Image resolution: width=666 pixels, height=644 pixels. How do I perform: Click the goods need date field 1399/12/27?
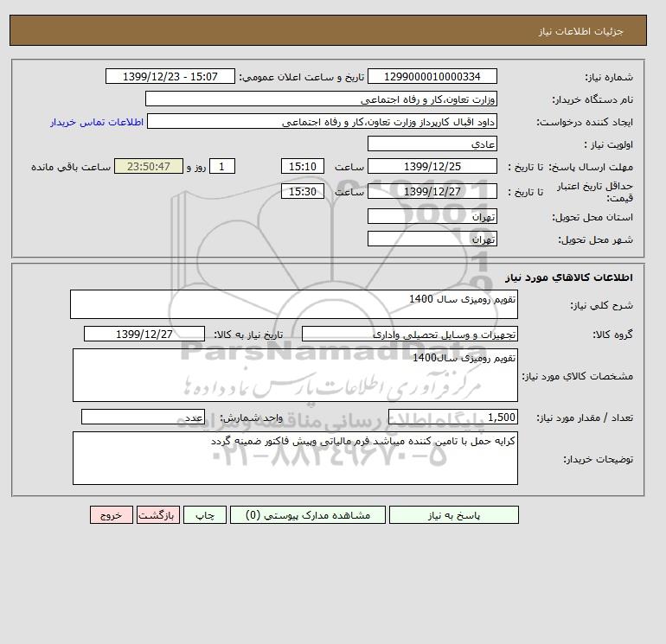(x=144, y=334)
